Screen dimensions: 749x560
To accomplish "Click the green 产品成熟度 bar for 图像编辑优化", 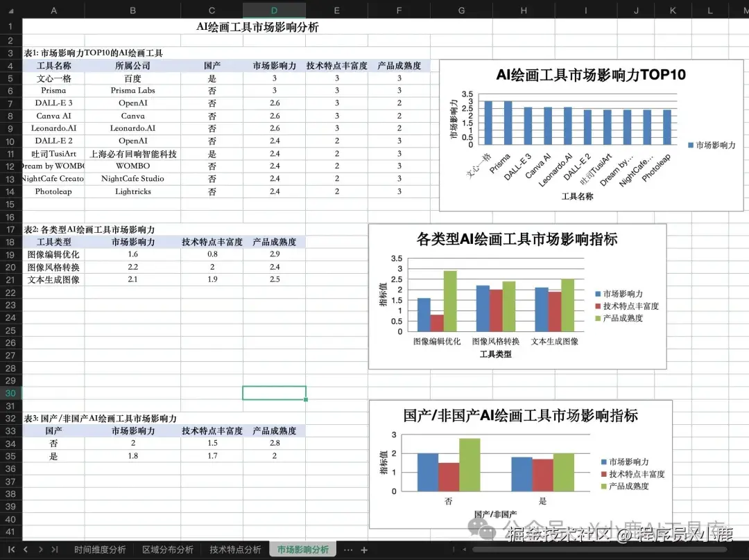I will 450,301.
